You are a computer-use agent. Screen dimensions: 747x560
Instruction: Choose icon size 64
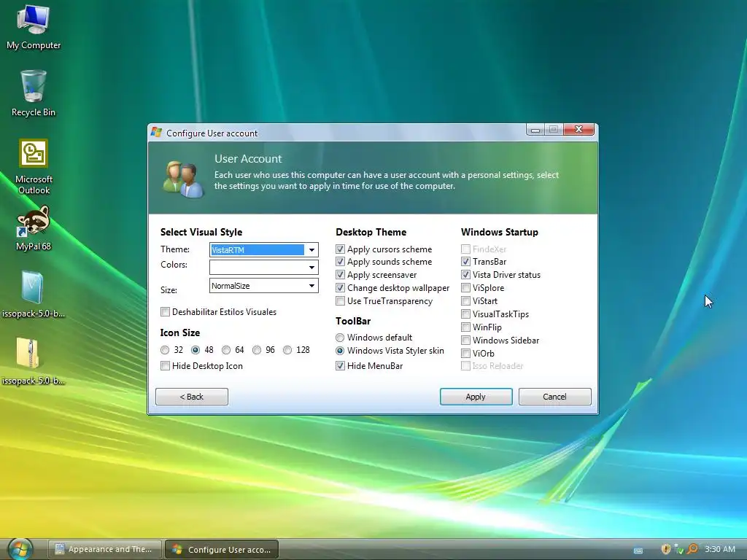[226, 350]
